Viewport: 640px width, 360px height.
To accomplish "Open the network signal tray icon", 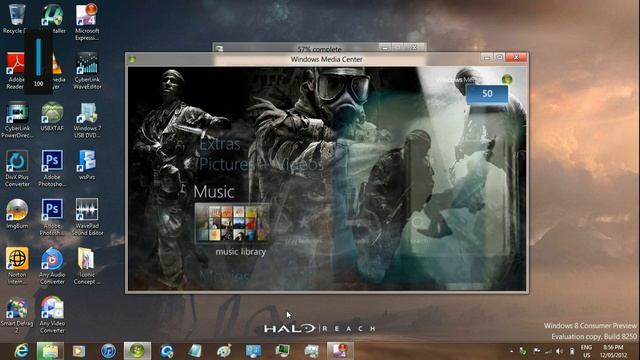I will pos(548,351).
